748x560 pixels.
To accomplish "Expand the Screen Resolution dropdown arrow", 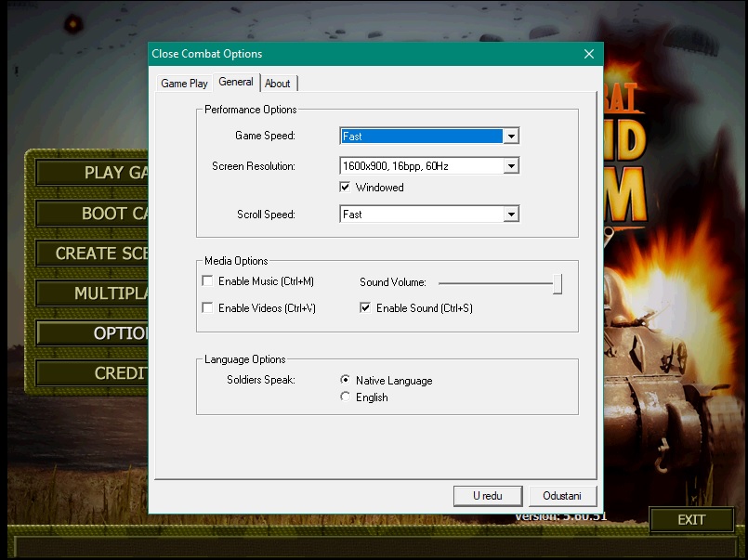I will tap(511, 166).
